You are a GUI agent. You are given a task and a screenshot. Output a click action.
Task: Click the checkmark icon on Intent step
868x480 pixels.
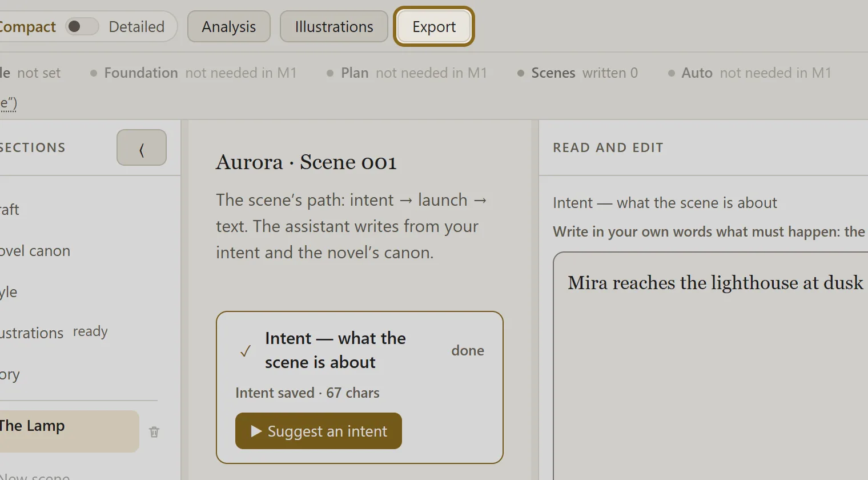tap(246, 351)
